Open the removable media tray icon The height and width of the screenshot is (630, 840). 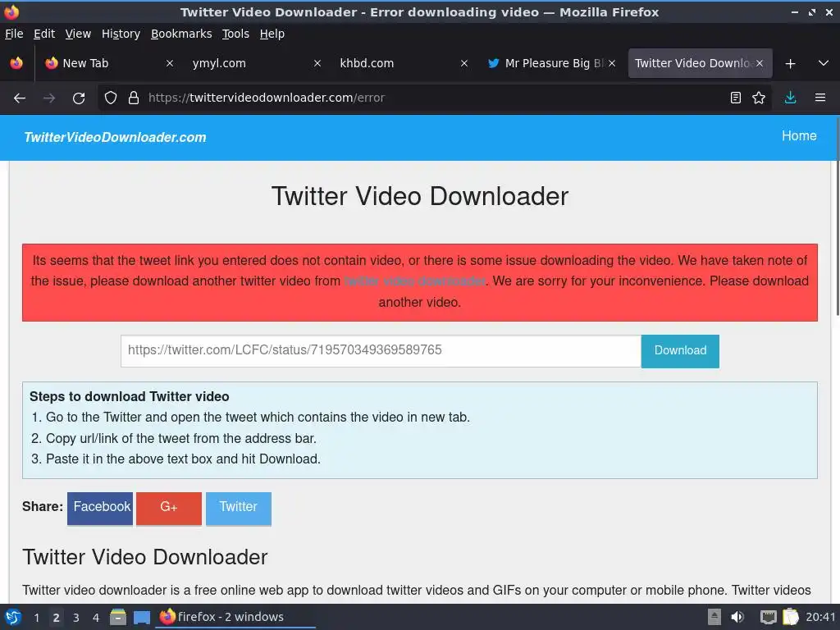(x=714, y=617)
